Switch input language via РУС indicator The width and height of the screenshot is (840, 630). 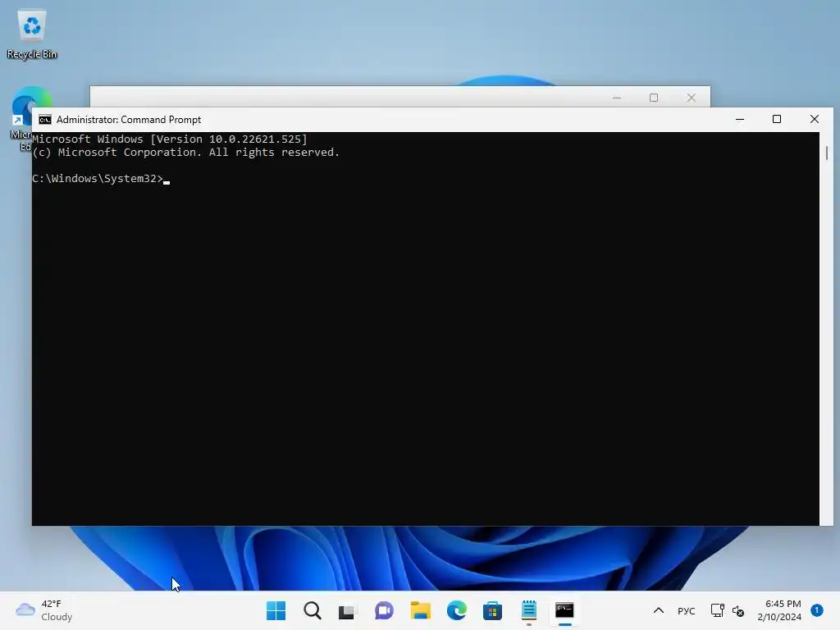687,610
